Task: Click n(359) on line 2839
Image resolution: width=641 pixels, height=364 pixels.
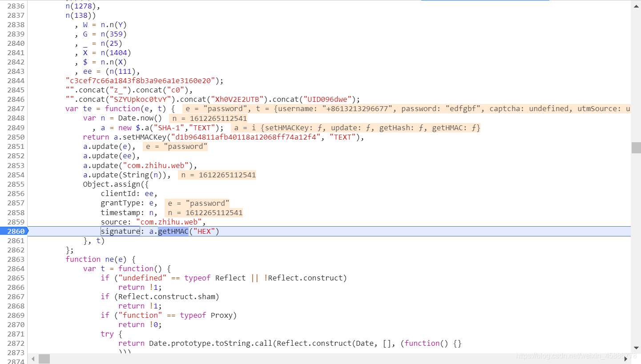Action: [114, 34]
